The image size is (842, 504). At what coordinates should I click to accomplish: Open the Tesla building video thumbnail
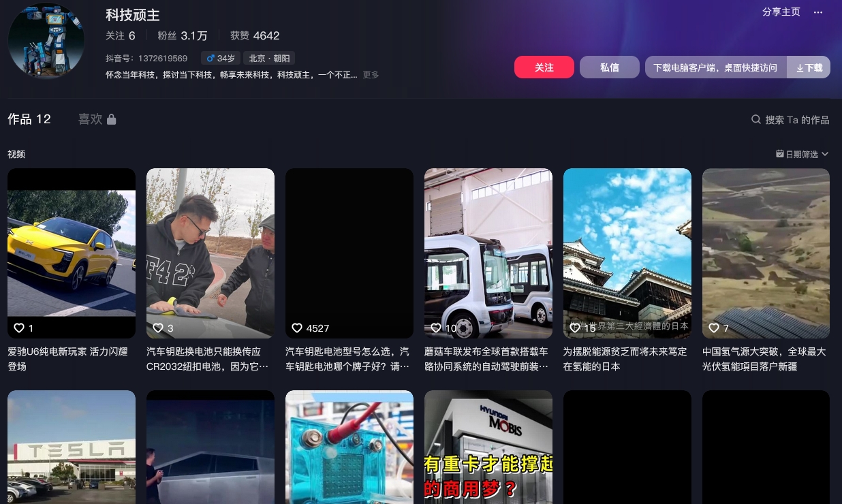click(x=72, y=447)
